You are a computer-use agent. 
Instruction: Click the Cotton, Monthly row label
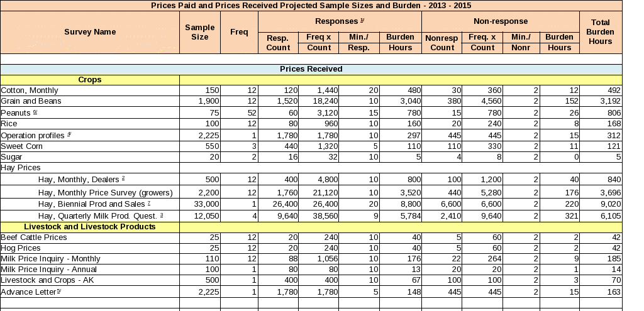(x=30, y=90)
